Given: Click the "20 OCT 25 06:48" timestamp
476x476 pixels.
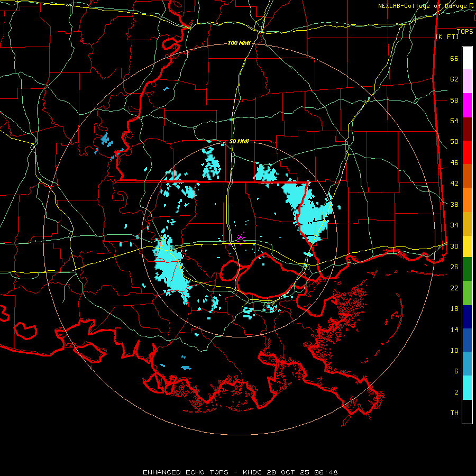Looking at the screenshot, I should (x=302, y=472).
